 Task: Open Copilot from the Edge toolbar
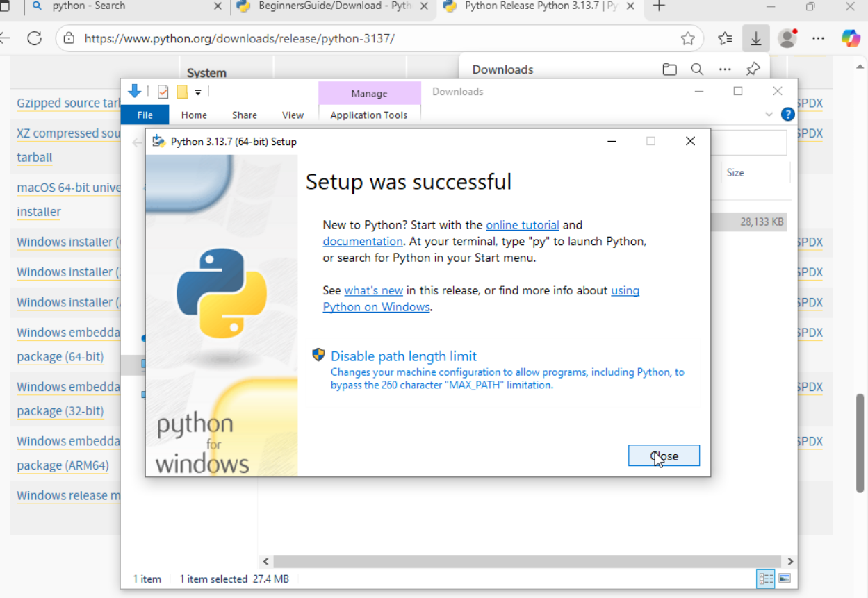(849, 39)
